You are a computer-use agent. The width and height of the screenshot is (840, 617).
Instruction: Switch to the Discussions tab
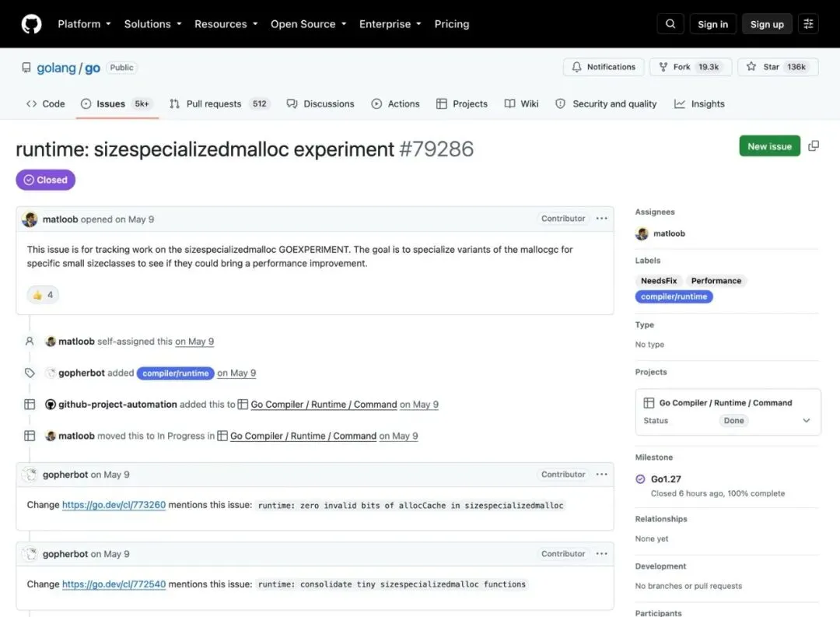pyautogui.click(x=320, y=104)
